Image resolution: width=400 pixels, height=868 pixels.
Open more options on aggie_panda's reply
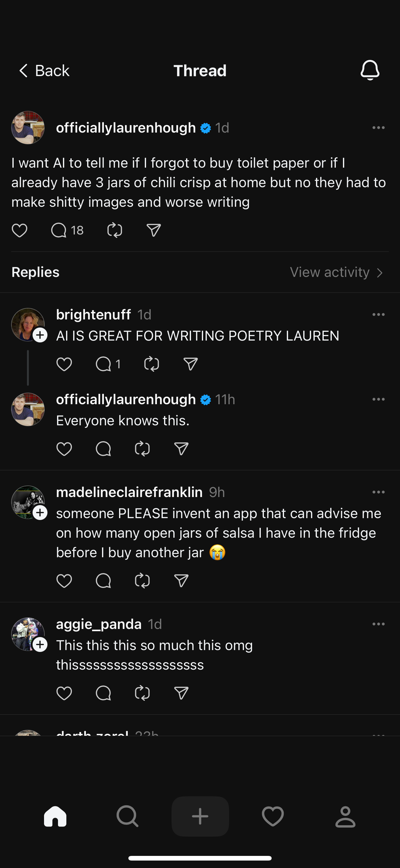379,624
